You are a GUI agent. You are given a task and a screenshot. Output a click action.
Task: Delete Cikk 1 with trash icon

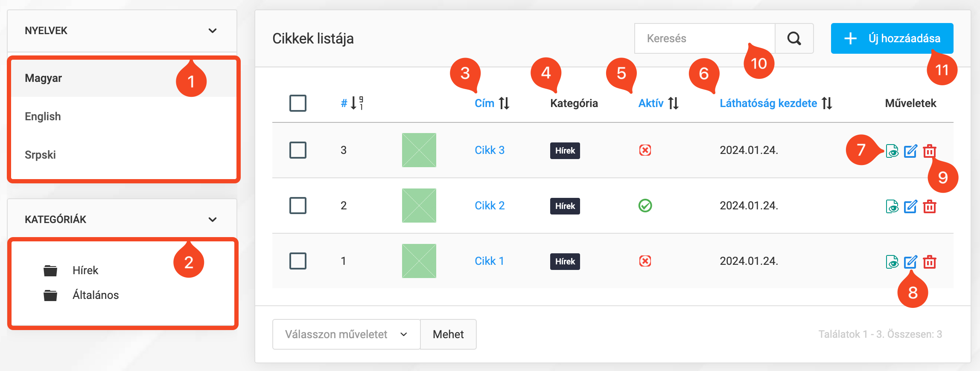click(x=930, y=262)
